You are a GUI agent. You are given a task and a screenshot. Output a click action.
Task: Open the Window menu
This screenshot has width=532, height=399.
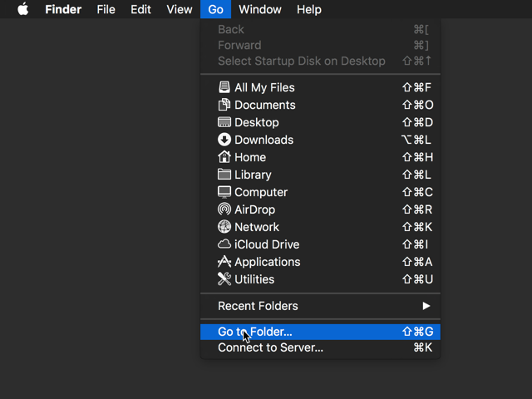(x=260, y=9)
